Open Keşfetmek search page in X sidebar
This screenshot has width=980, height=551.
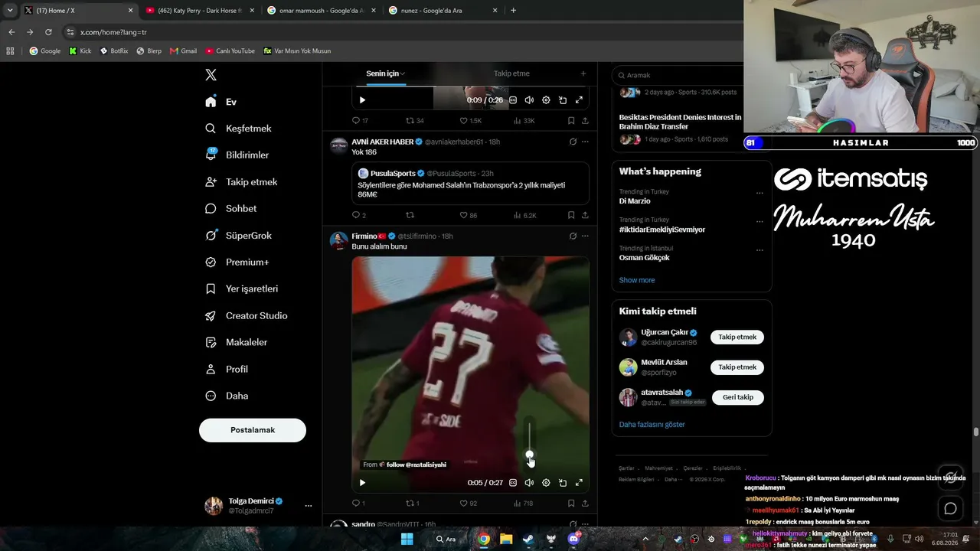(238, 129)
